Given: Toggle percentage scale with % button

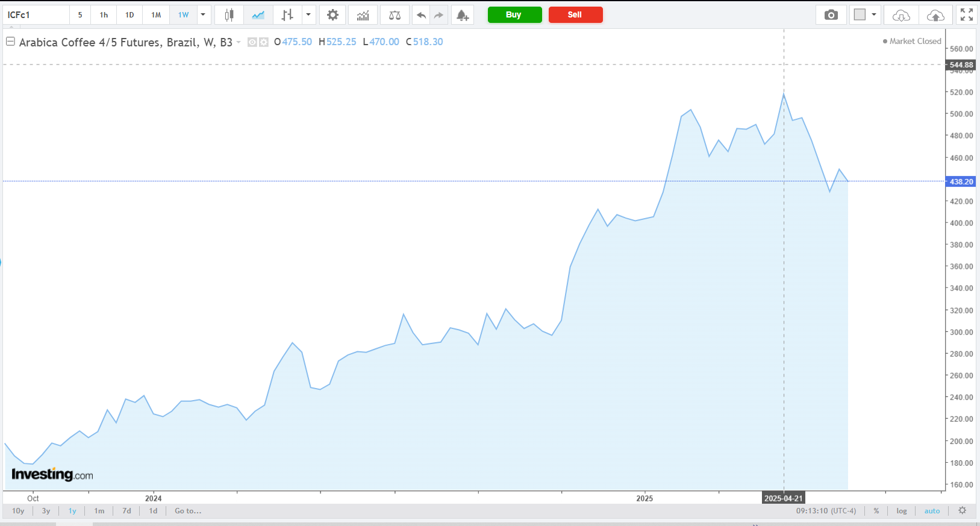Looking at the screenshot, I should [x=876, y=511].
